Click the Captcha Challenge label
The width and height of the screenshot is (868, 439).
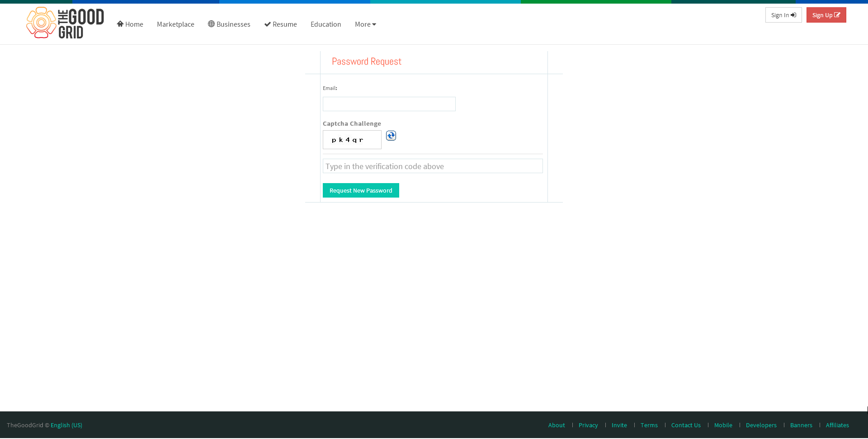click(x=352, y=123)
